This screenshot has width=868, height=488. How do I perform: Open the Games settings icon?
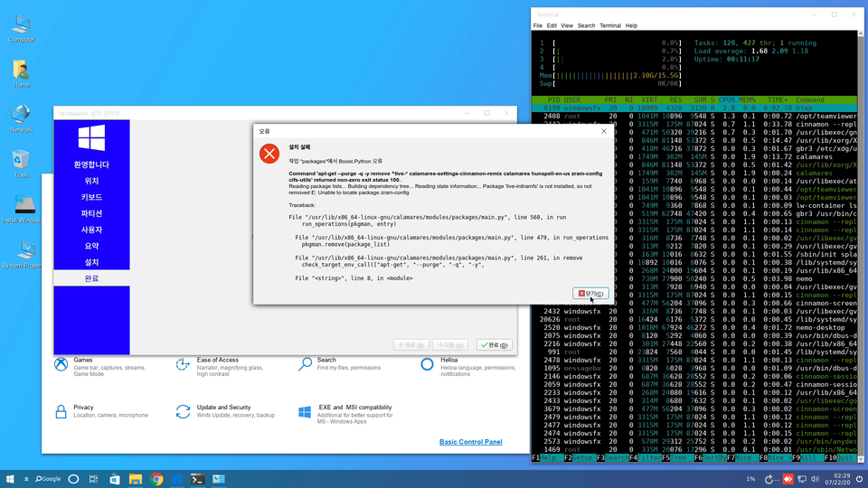coord(61,364)
